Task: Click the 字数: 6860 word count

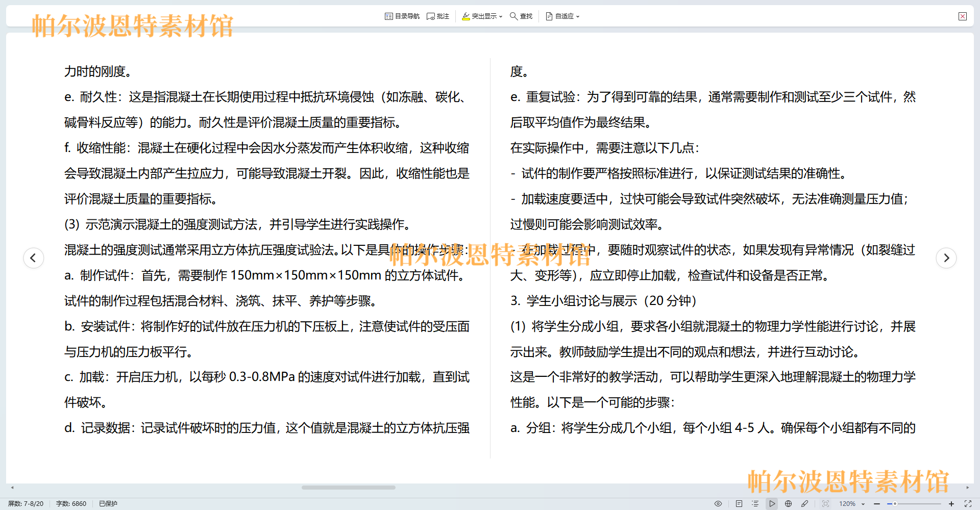Action: [71, 504]
